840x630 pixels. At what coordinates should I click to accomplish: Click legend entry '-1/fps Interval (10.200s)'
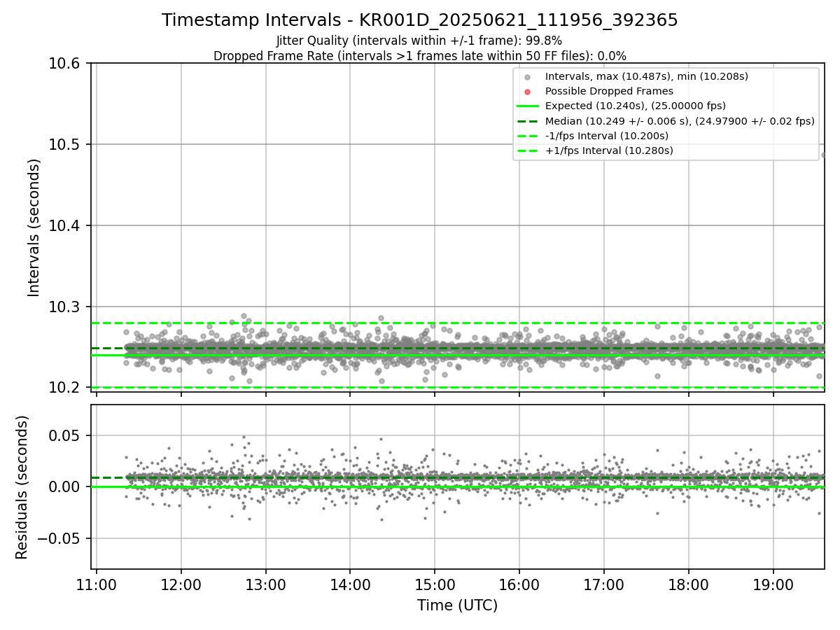click(607, 136)
